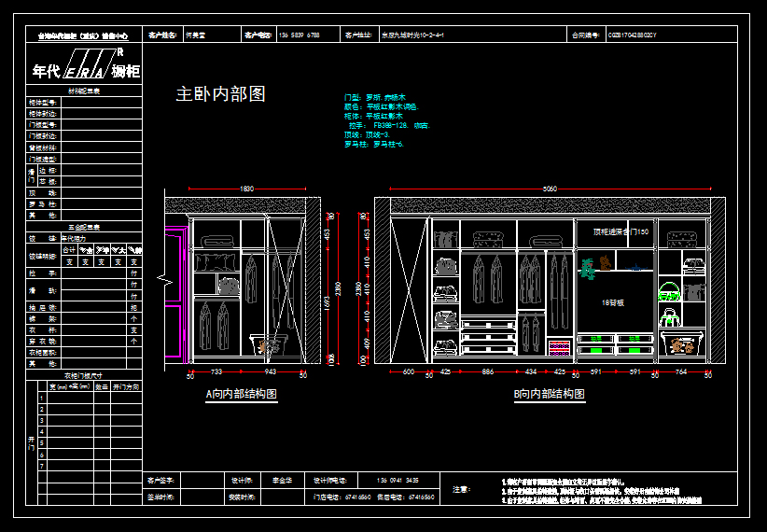Click the magenta striped box in B elevation
The height and width of the screenshot is (532, 767).
click(x=559, y=348)
